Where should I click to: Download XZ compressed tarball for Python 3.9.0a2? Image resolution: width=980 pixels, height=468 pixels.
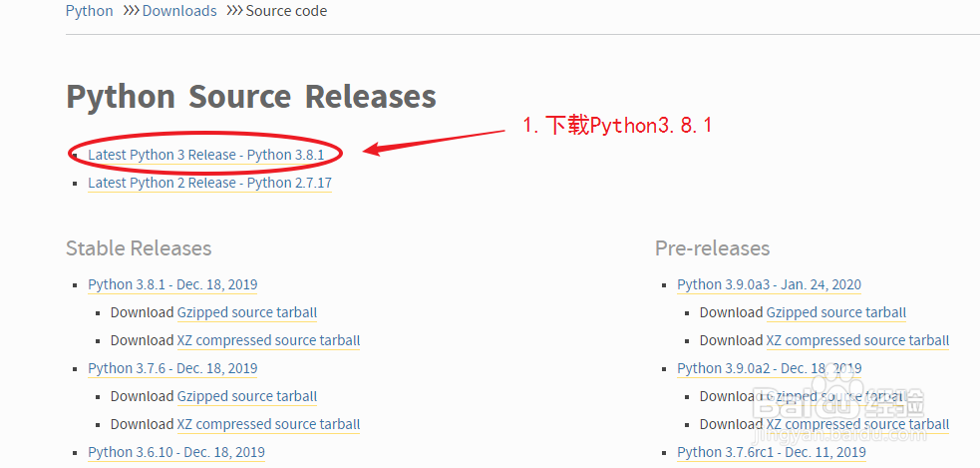tap(857, 424)
